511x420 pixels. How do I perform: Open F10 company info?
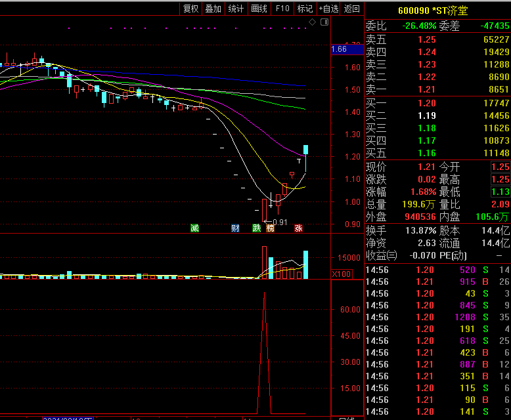click(282, 9)
